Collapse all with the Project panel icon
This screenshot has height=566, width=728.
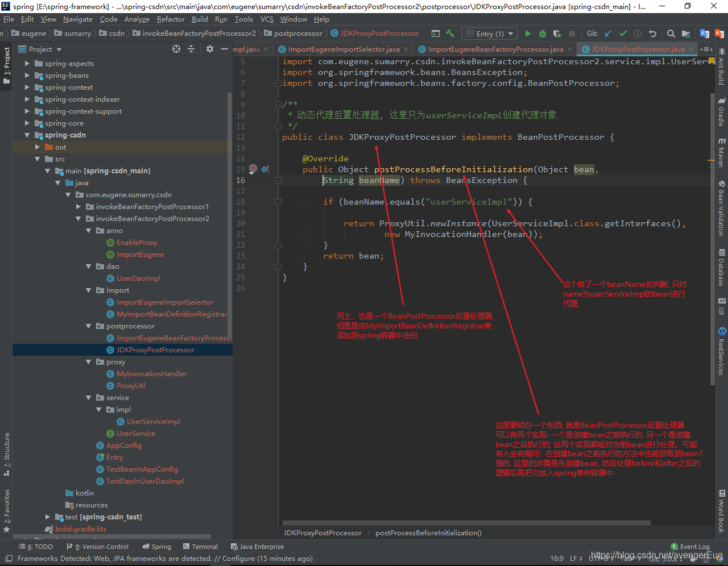click(x=191, y=49)
